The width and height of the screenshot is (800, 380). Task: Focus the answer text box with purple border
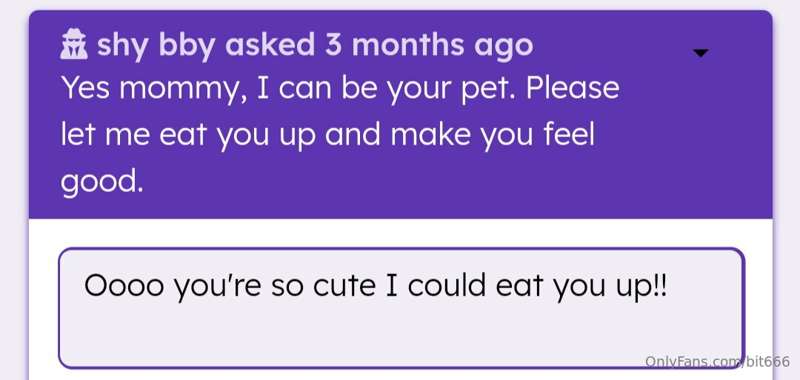402,308
